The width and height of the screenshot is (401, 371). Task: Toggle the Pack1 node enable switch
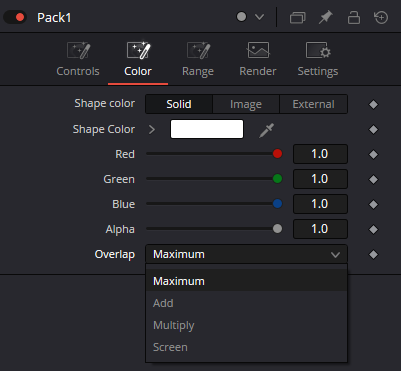pyautogui.click(x=15, y=17)
